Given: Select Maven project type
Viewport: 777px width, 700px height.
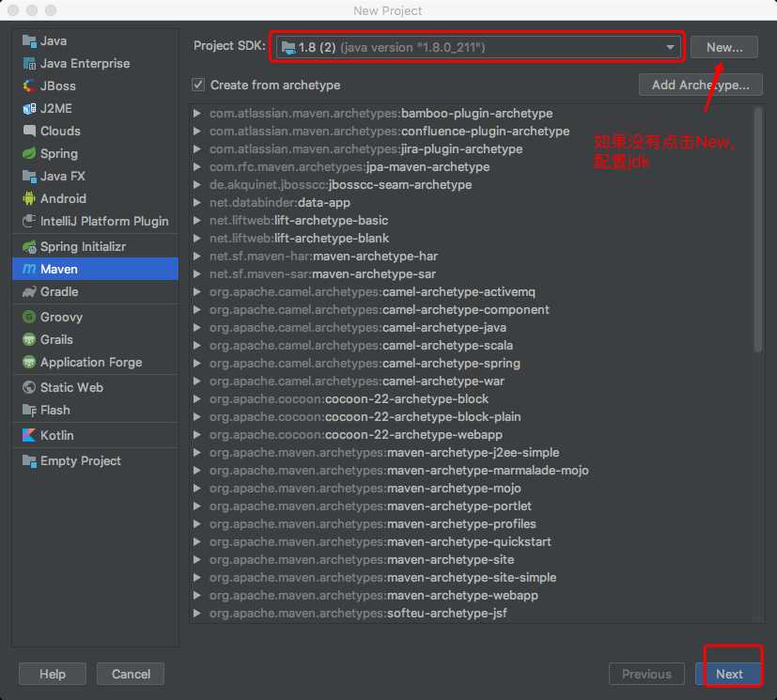Looking at the screenshot, I should tap(95, 269).
